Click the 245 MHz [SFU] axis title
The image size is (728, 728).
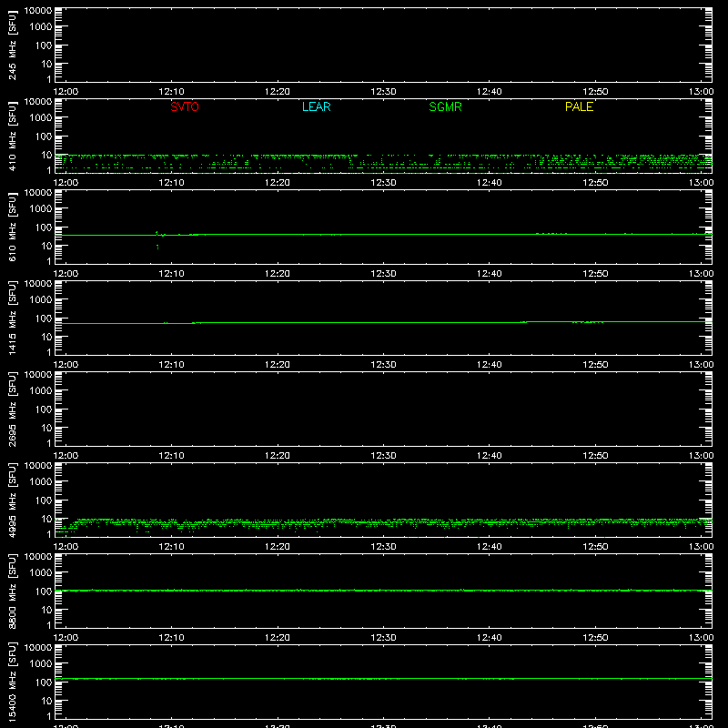[x=12, y=45]
